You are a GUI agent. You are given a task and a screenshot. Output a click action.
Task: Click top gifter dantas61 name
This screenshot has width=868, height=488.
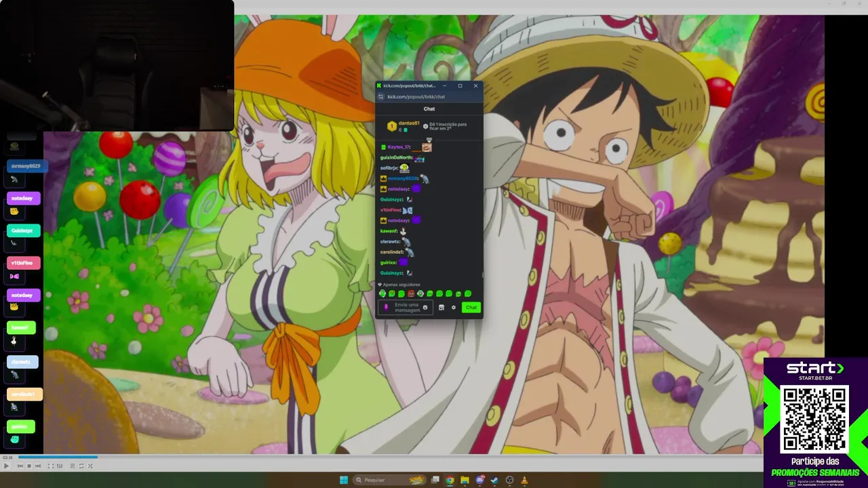[x=409, y=123]
